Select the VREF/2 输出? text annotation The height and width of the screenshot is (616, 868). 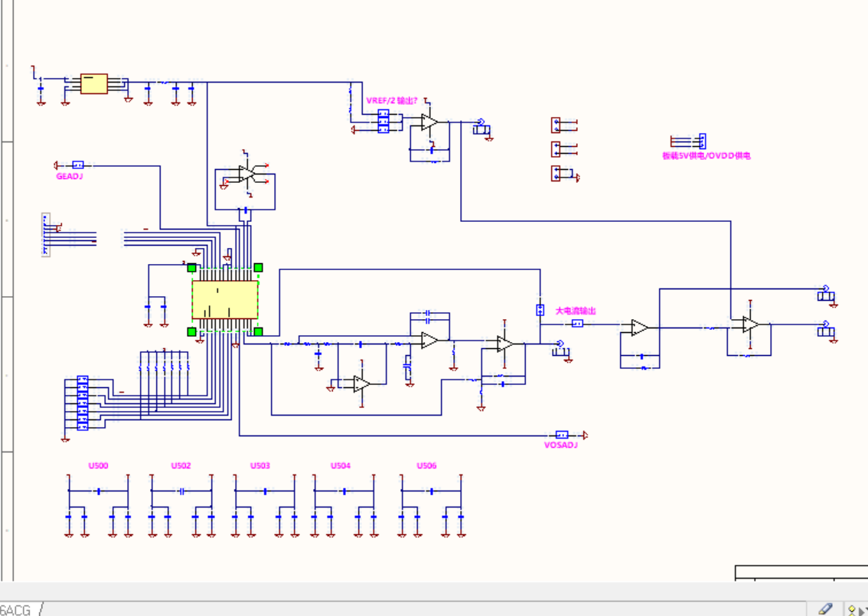[x=392, y=101]
